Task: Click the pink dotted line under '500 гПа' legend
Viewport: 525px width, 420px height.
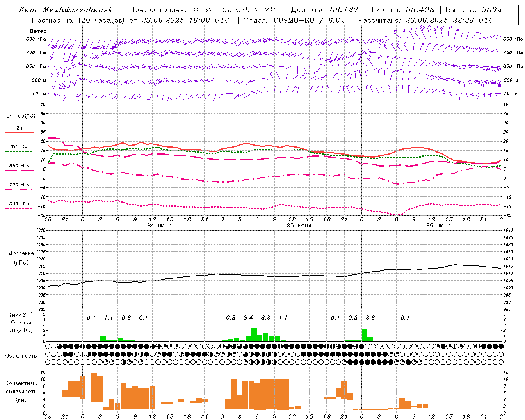Action: [x=19, y=208]
